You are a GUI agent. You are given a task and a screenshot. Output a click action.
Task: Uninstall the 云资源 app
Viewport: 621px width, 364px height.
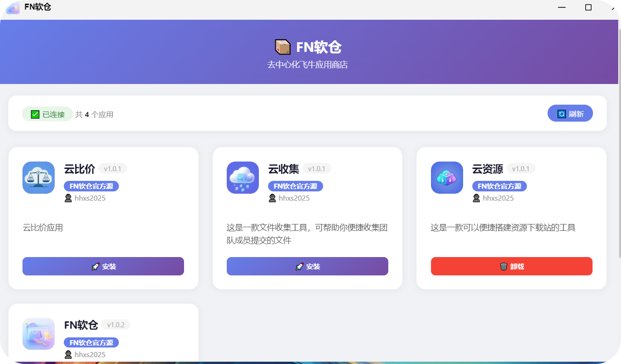[x=512, y=266]
